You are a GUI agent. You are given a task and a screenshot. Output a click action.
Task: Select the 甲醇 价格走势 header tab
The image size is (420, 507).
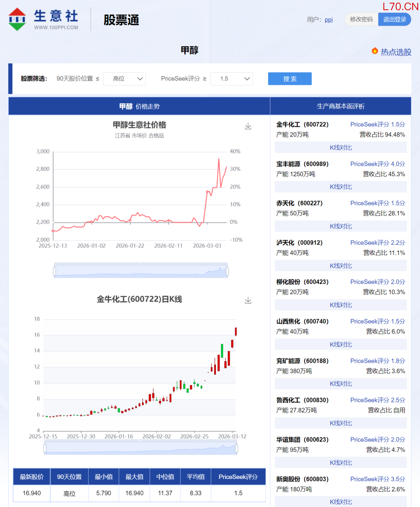point(139,106)
